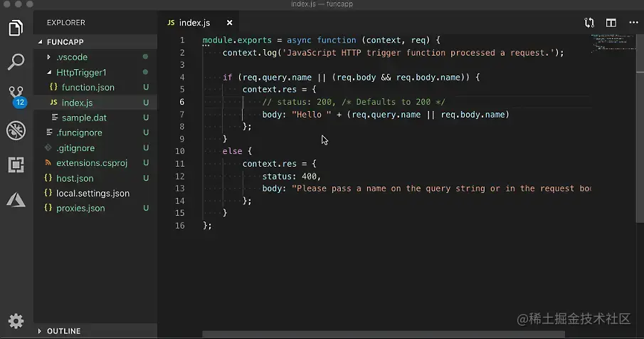Click the braces icon beside proxies.json
This screenshot has height=339, width=644.
48,208
